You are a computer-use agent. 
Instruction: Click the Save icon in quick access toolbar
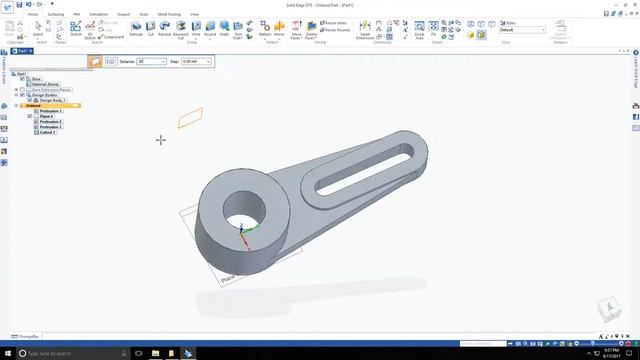(x=19, y=4)
